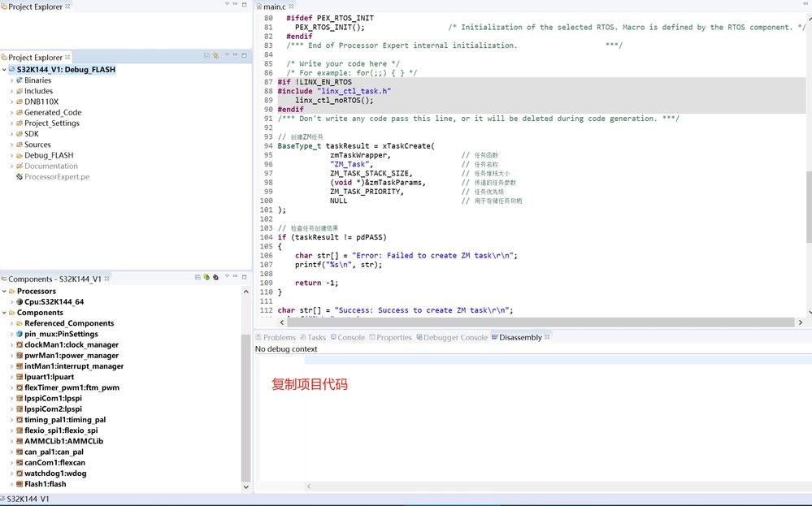Click the up arrow of Components scrollbar
Screen dimensions: 812x506
246,292
